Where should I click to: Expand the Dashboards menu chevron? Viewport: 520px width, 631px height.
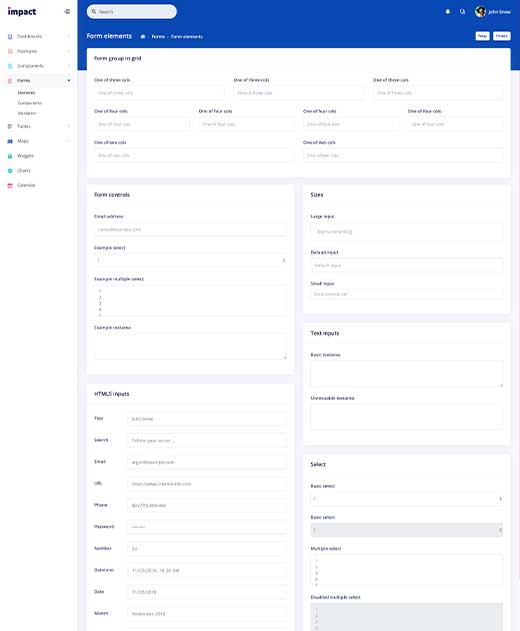(x=69, y=36)
